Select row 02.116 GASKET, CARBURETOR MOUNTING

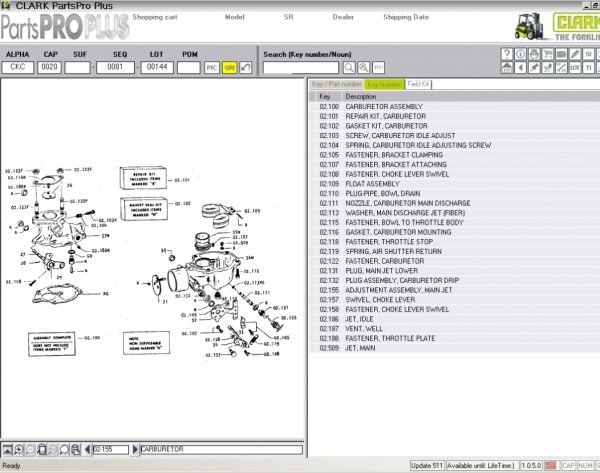[x=454, y=232]
